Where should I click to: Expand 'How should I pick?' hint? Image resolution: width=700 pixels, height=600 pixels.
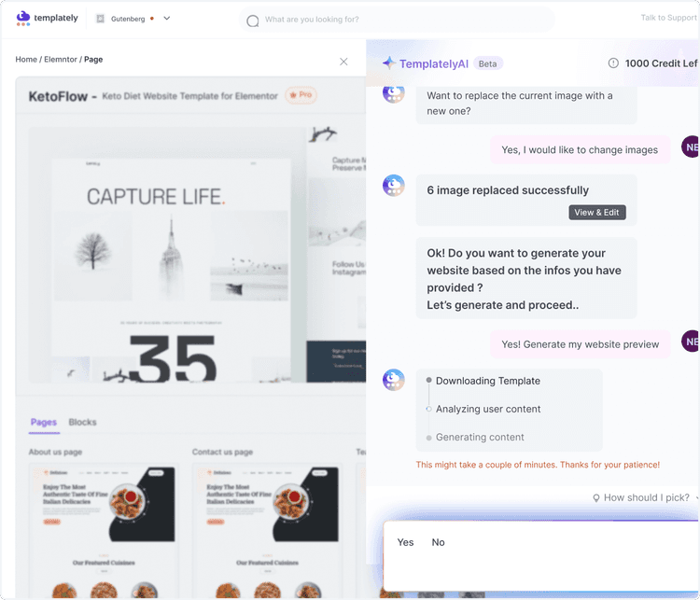coord(646,497)
